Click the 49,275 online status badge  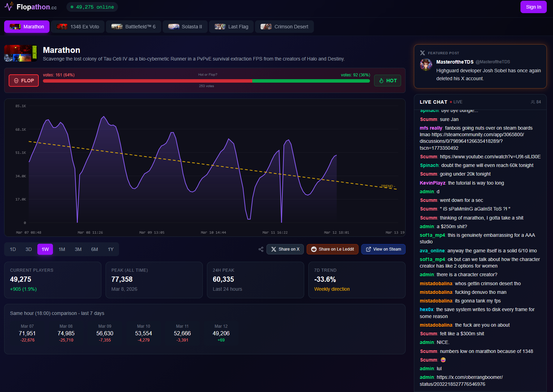point(92,7)
